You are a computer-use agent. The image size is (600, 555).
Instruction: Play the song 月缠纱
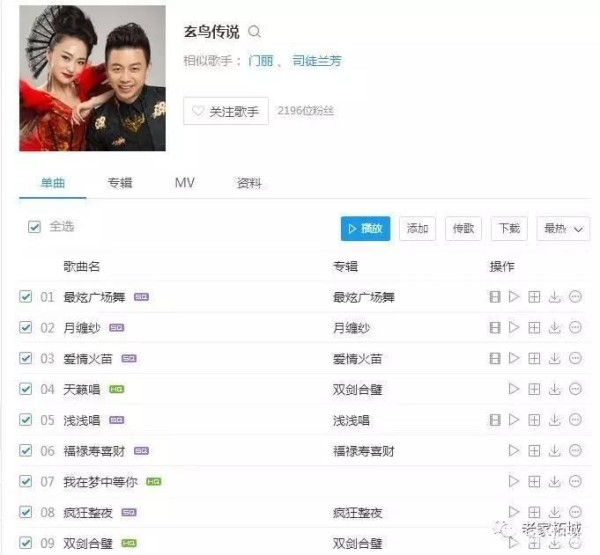(514, 327)
